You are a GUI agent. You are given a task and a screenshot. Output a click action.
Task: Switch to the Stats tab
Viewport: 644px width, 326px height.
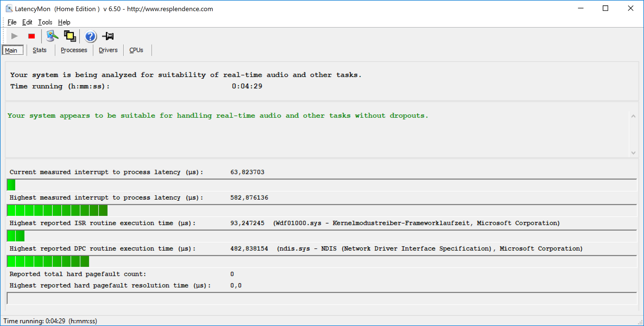tap(40, 50)
